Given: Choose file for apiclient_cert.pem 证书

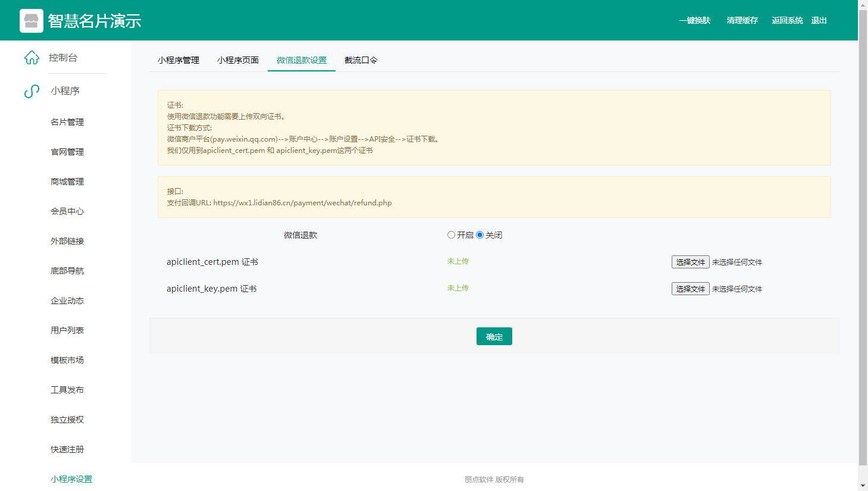Looking at the screenshot, I should coord(691,262).
